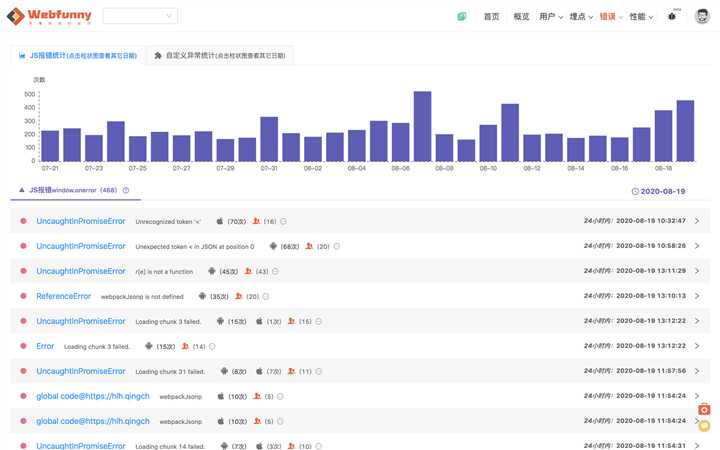Click the (68次) count text

pyautogui.click(x=290, y=247)
